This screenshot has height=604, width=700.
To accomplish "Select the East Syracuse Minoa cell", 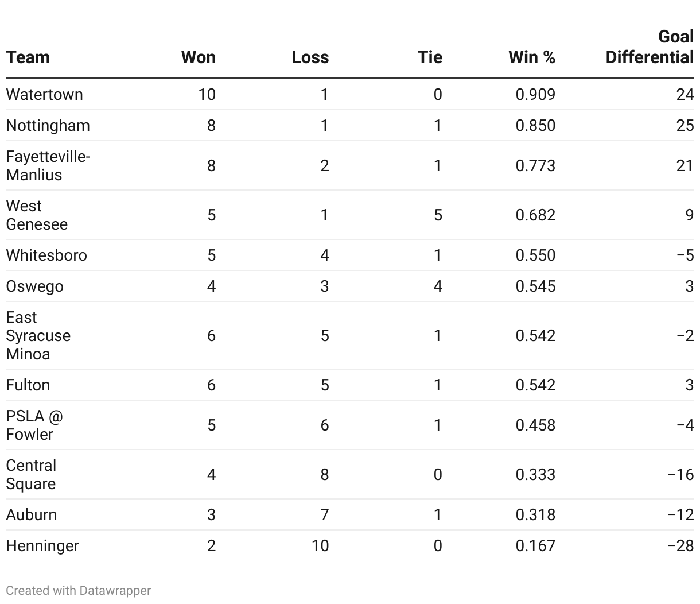I will coord(38,335).
